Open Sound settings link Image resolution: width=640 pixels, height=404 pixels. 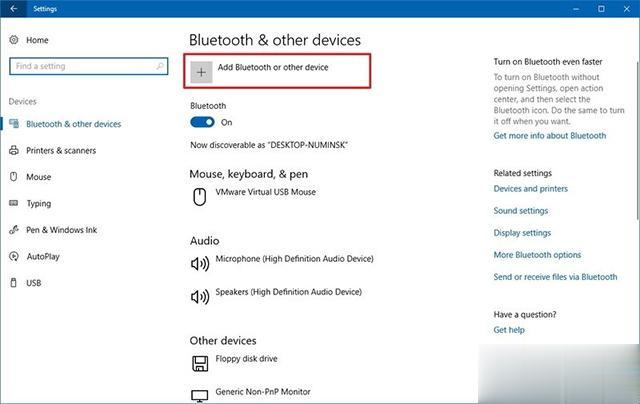(521, 211)
